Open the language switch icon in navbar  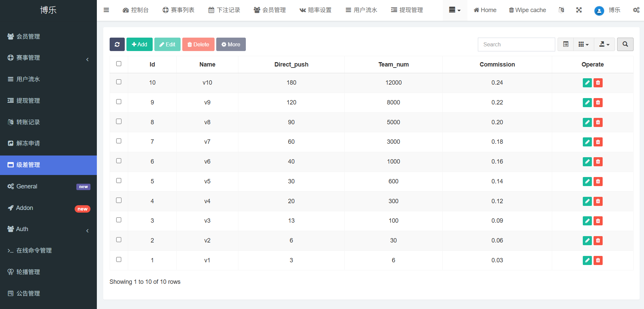point(561,10)
